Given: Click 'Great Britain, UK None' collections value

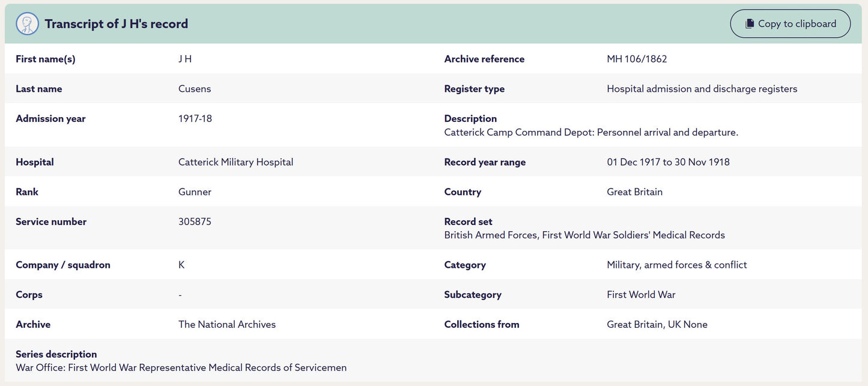Looking at the screenshot, I should pos(657,325).
